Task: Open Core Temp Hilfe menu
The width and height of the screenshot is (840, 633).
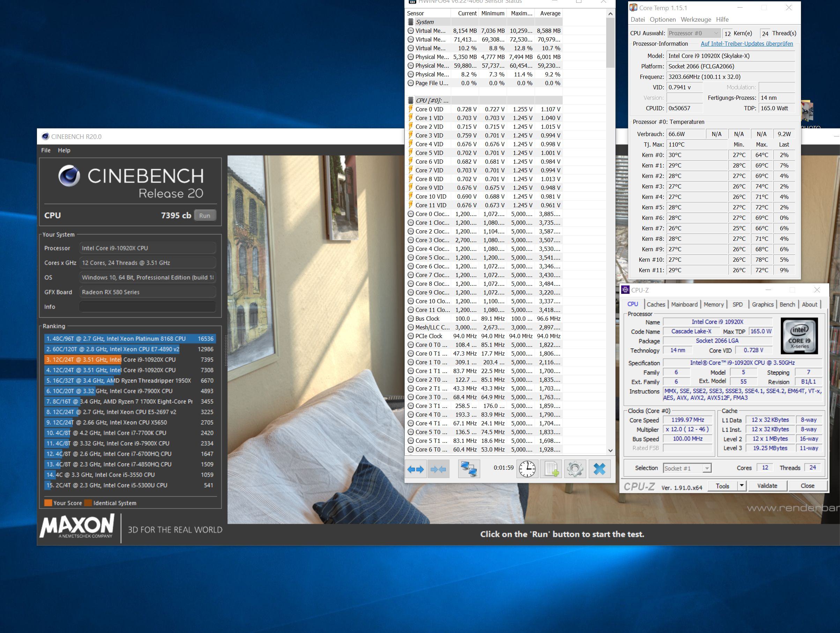Action: (x=722, y=19)
